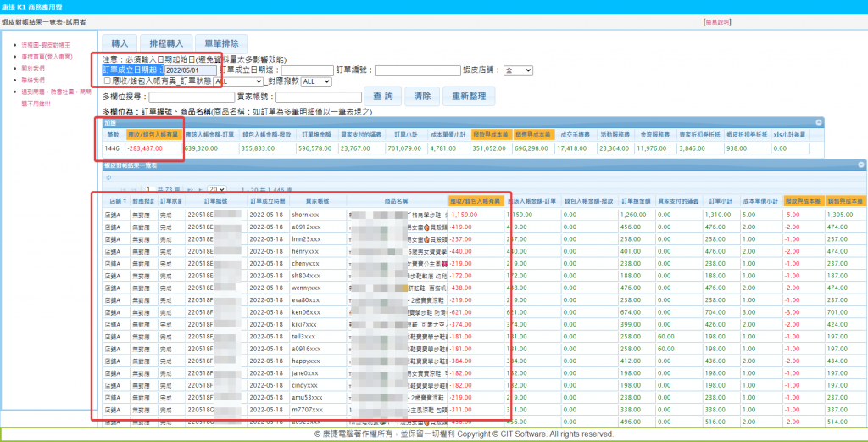The height and width of the screenshot is (442, 868).
Task: Click the 轉入 import button
Action: [x=120, y=42]
